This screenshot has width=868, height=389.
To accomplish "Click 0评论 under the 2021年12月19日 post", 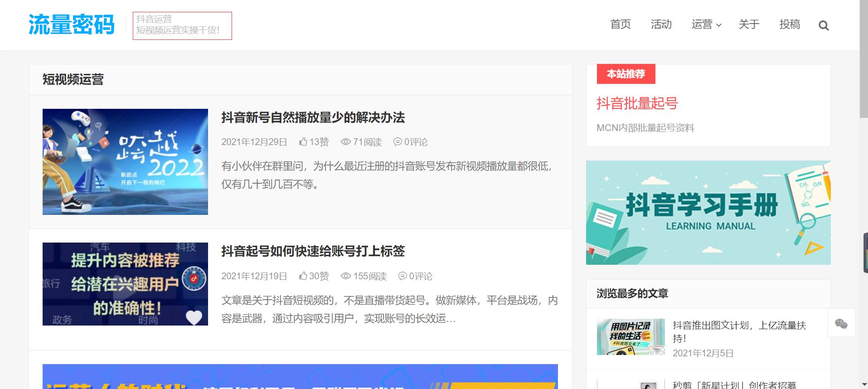I will tap(421, 276).
